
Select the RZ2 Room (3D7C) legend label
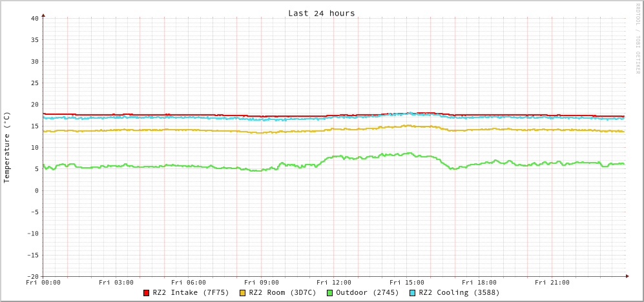pyautogui.click(x=282, y=292)
